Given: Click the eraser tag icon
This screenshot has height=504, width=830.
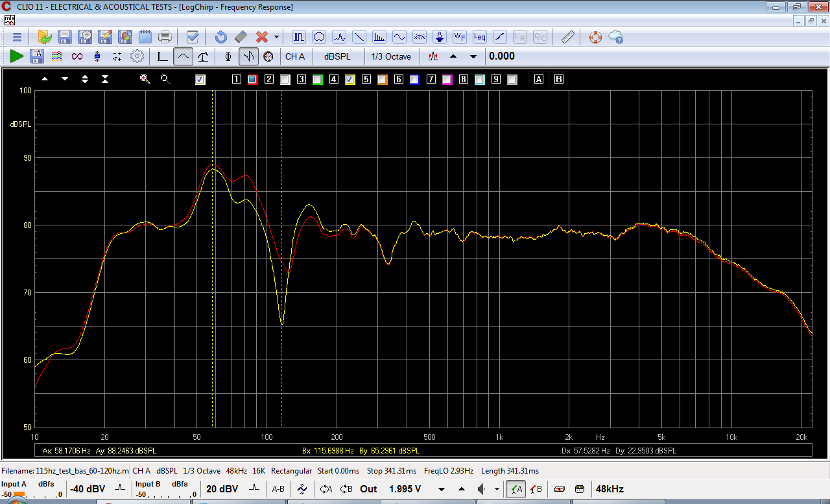Looking at the screenshot, I should tap(241, 37).
